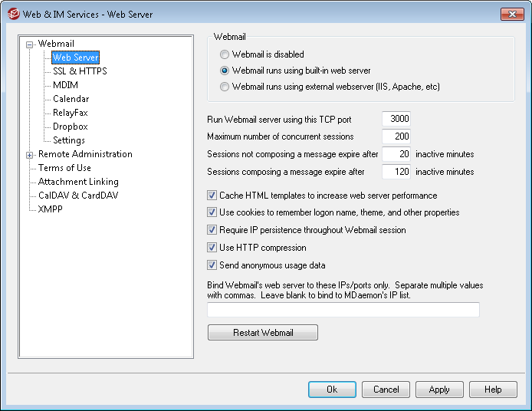This screenshot has width=532, height=411.
Task: Select the "Webmail is disabled" radio button
Action: tap(225, 54)
